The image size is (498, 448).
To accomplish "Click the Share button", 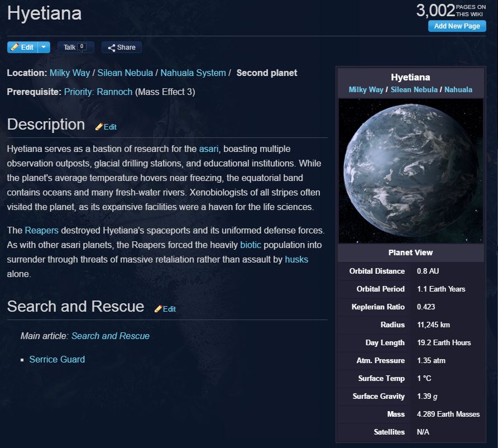I will 122,47.
